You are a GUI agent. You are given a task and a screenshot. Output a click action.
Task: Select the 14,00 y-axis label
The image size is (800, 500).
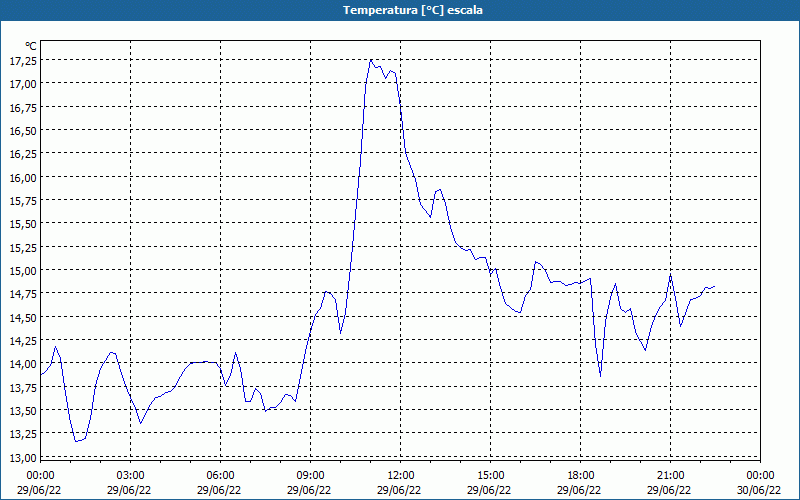click(23, 364)
